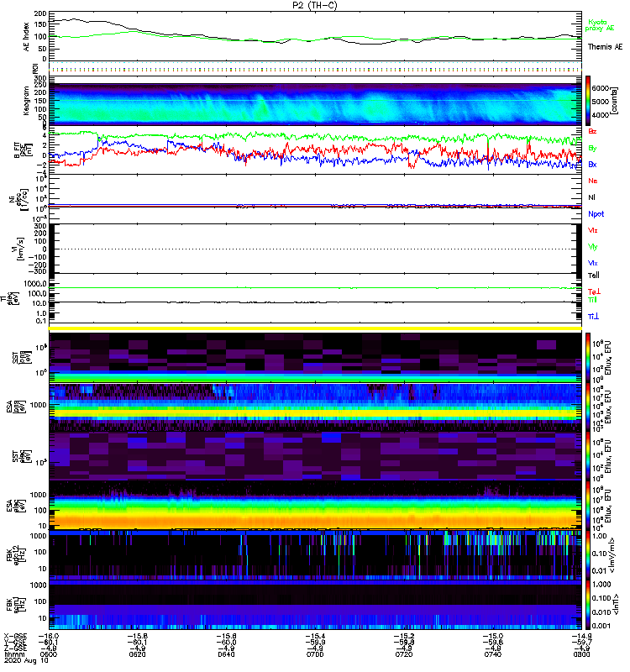Image resolution: width=630 pixels, height=672 pixels.
Task: Click the yellow horizontal status bar
Action: [x=315, y=328]
